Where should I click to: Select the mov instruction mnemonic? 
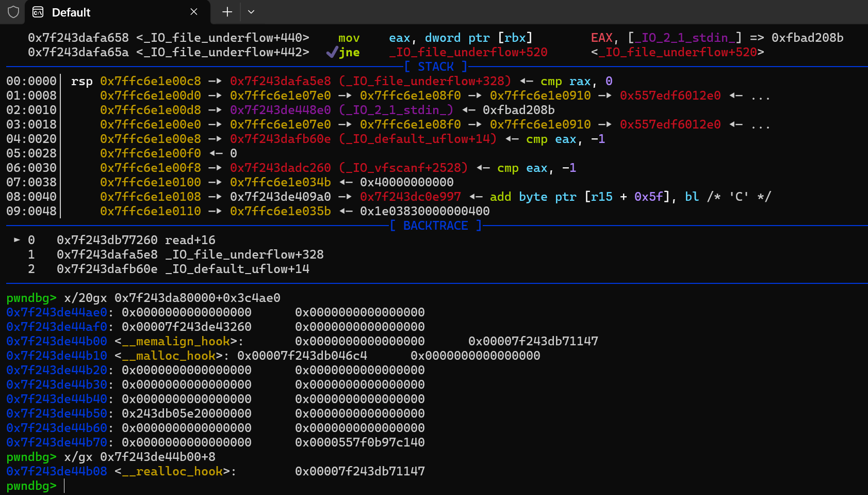[x=349, y=38]
